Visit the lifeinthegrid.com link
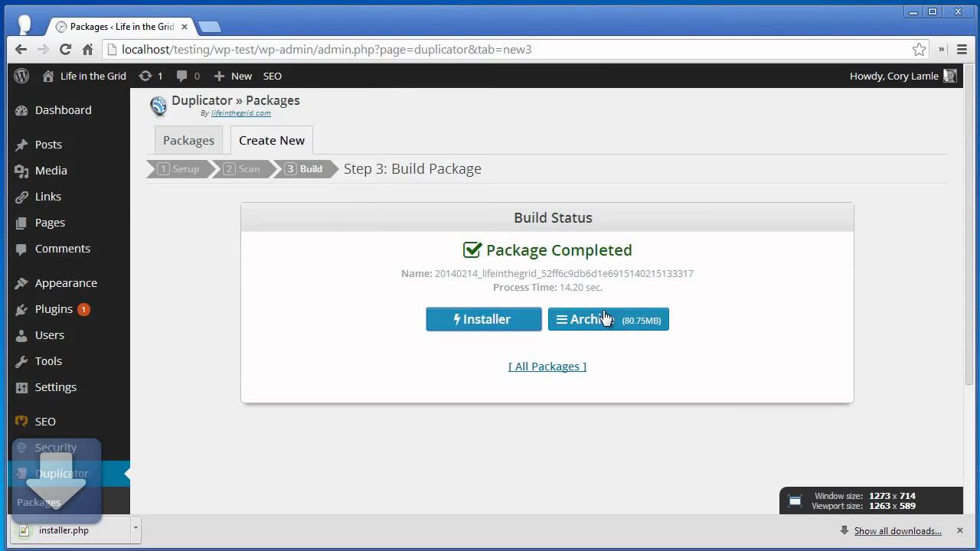The width and height of the screenshot is (980, 551). click(241, 113)
